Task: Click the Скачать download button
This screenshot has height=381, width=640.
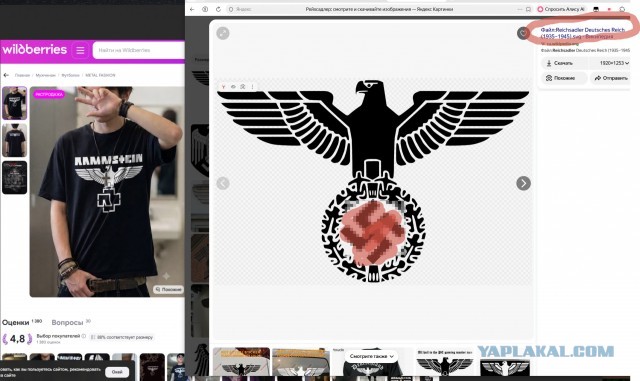Action: (564, 63)
